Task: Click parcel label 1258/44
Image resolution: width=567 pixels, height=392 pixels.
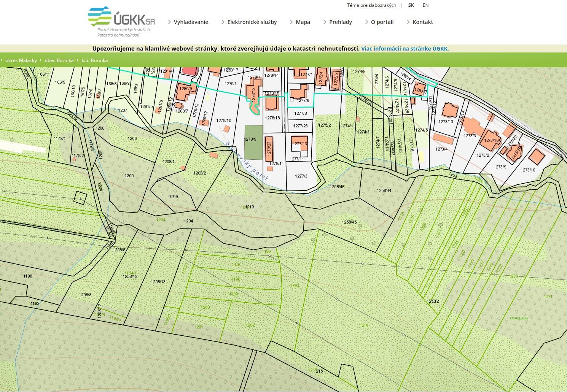Action: [x=384, y=190]
